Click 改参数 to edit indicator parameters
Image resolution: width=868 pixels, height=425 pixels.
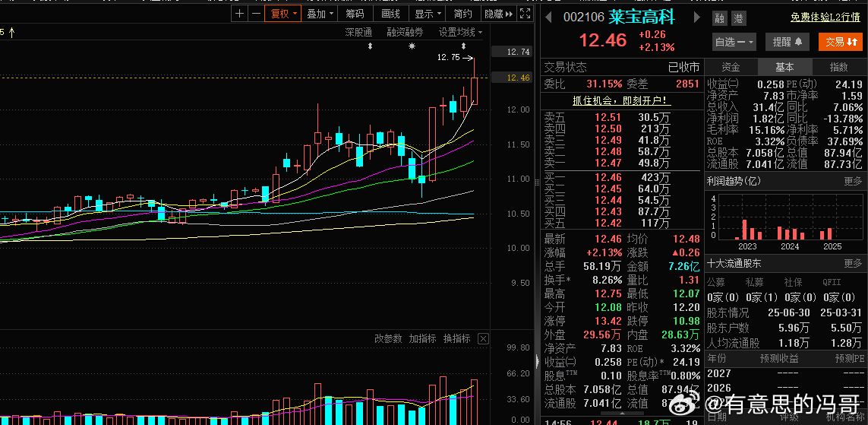click(x=388, y=338)
